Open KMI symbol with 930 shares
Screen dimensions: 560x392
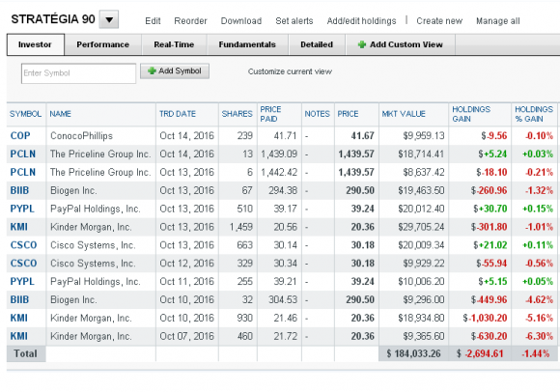19,318
